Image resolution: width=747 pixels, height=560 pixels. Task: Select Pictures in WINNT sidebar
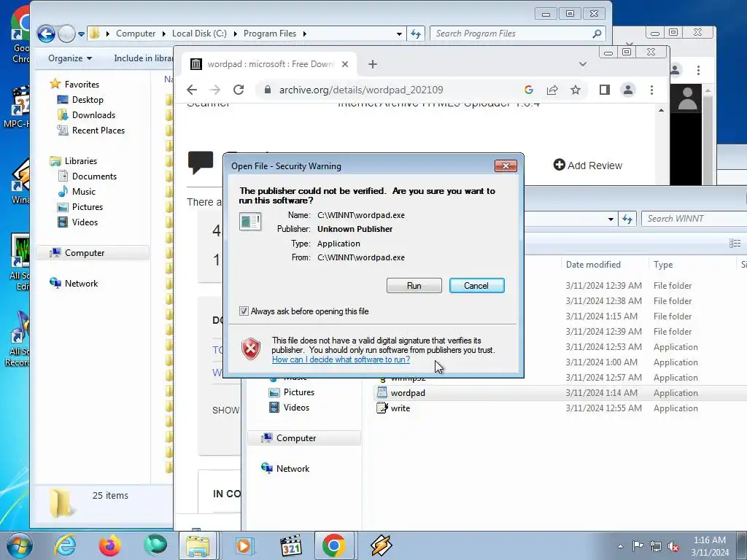pyautogui.click(x=298, y=392)
